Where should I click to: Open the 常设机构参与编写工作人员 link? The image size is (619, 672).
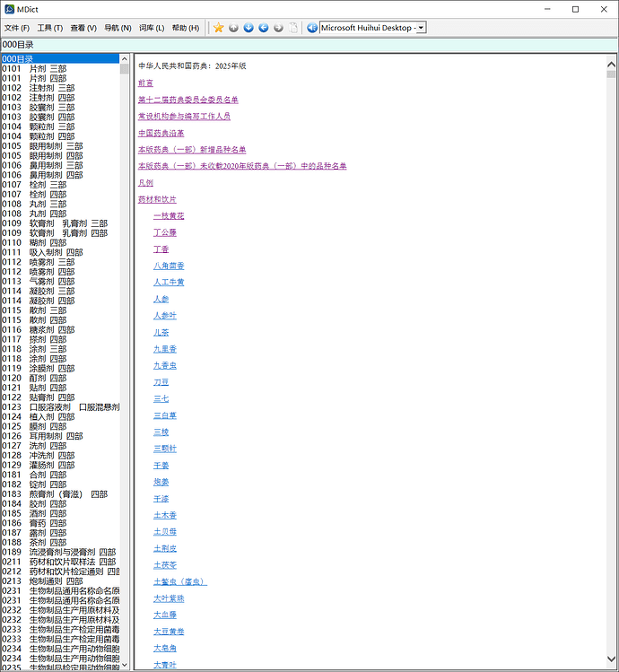(x=184, y=116)
